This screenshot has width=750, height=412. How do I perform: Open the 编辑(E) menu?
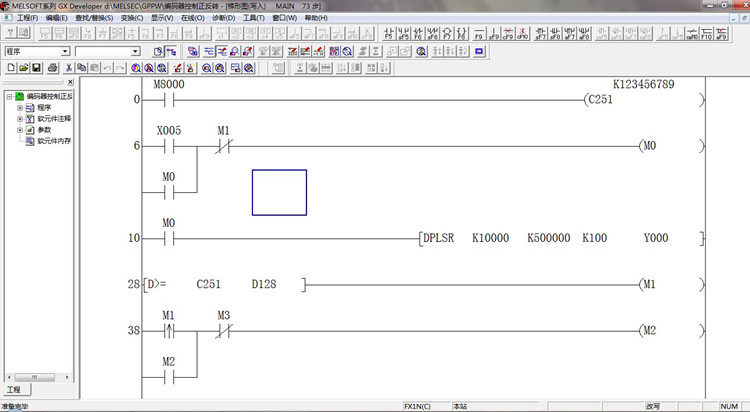click(56, 18)
